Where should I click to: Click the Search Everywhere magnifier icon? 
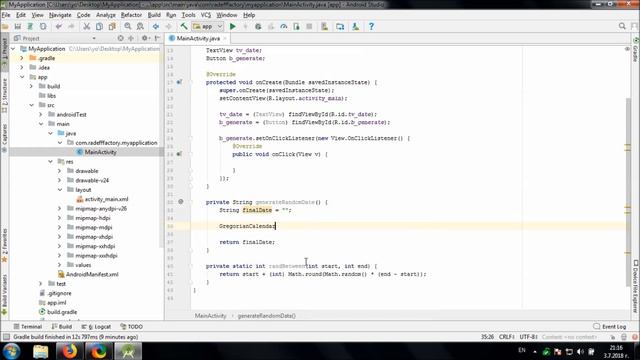click(622, 26)
